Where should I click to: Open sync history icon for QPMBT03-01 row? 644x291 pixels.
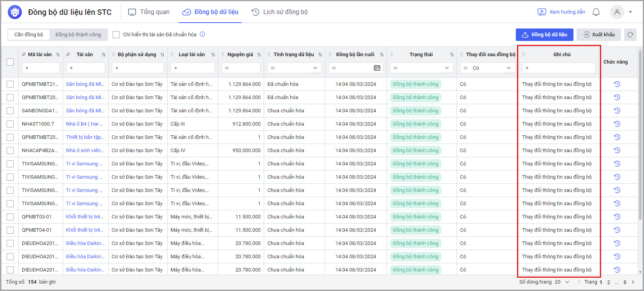[617, 217]
